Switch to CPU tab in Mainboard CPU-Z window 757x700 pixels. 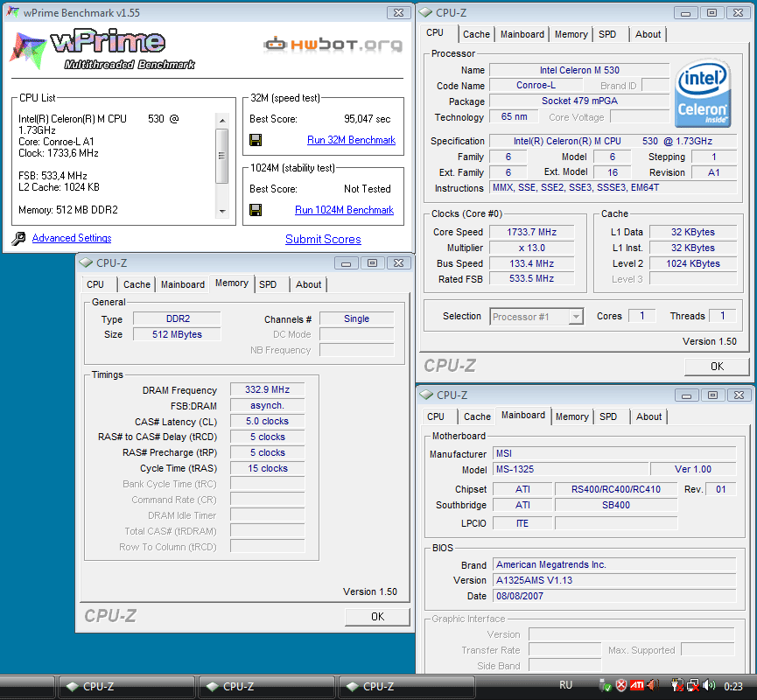point(436,416)
